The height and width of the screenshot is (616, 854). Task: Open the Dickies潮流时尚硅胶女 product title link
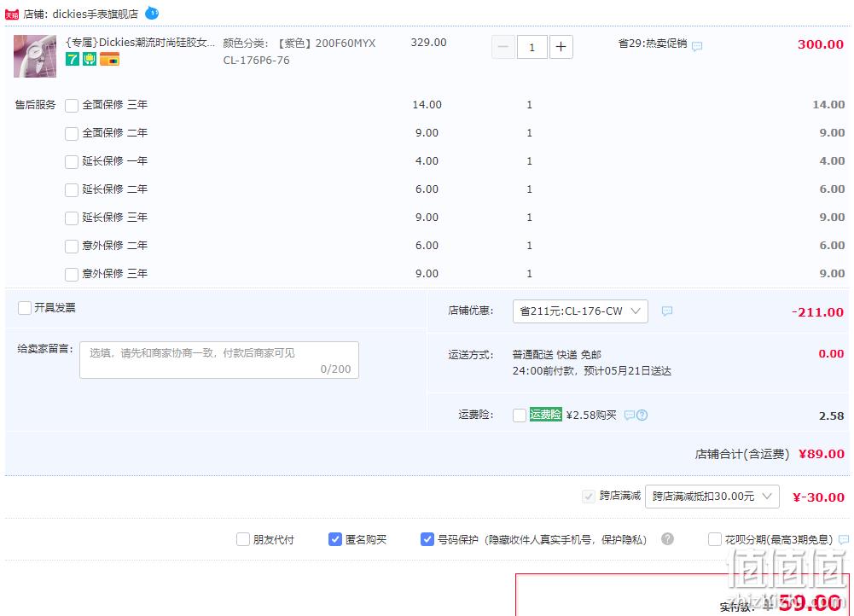(x=141, y=43)
